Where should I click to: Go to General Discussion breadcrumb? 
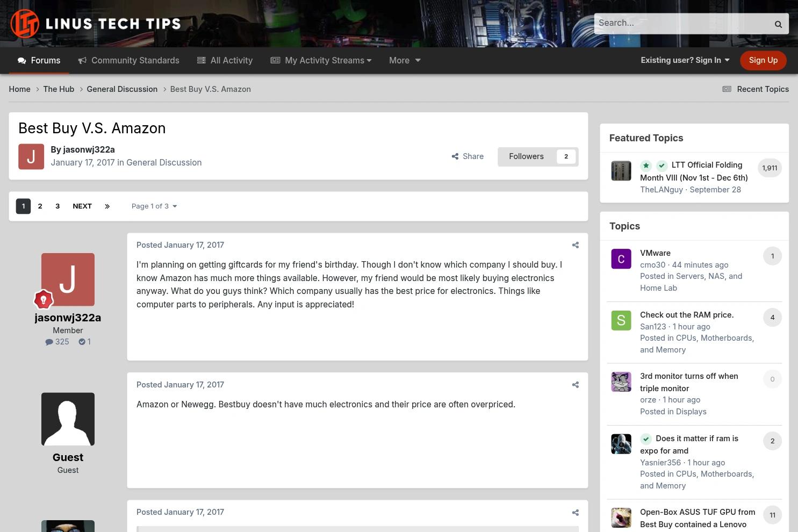point(122,89)
